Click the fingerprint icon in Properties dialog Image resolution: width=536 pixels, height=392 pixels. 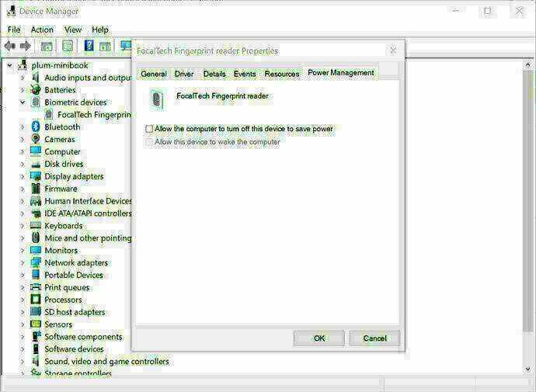point(157,99)
